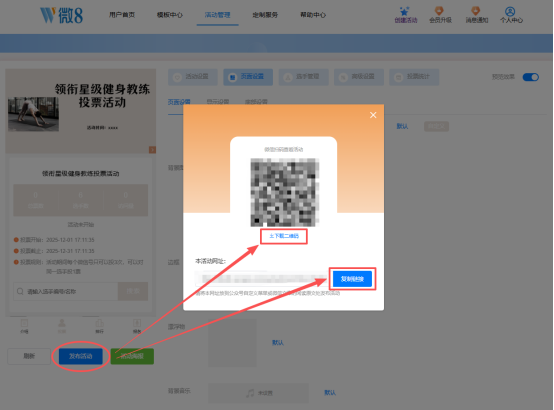This screenshot has width=554, height=410.
Task: Open the 个人中心 profile icon
Action: pos(510,11)
